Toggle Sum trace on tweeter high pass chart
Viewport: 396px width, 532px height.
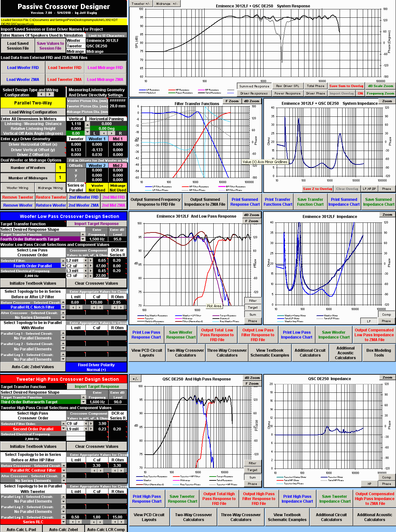click(x=253, y=477)
